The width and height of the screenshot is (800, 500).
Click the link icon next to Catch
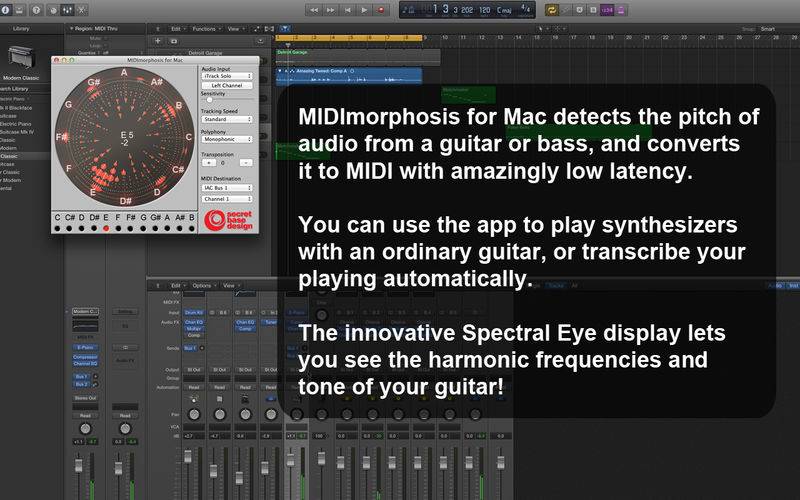point(269,29)
